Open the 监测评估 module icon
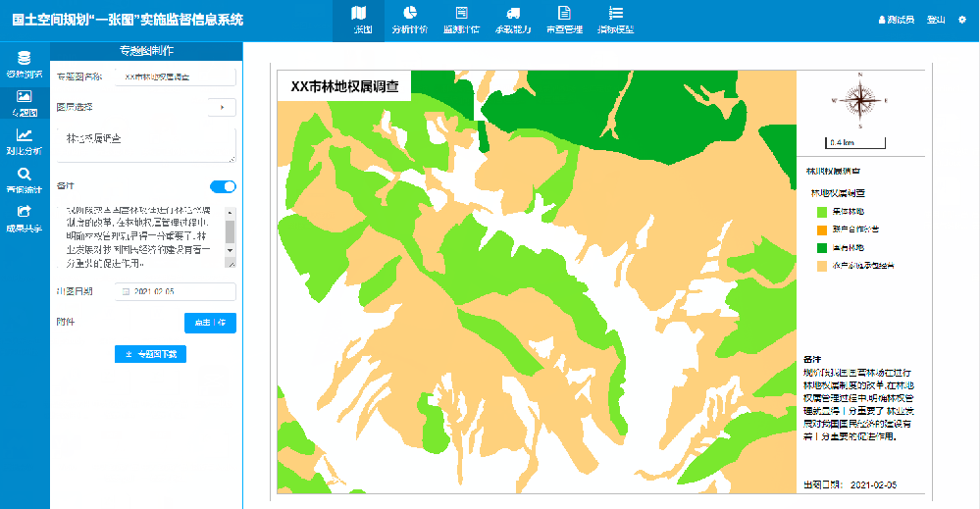 [x=461, y=13]
